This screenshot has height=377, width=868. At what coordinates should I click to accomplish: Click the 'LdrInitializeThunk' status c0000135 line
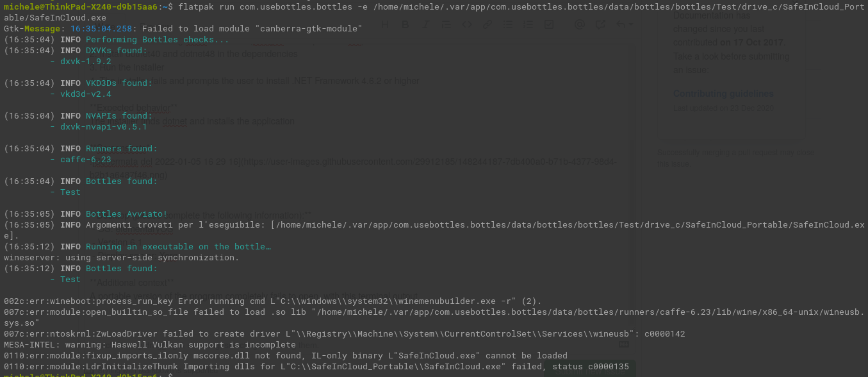pyautogui.click(x=316, y=367)
